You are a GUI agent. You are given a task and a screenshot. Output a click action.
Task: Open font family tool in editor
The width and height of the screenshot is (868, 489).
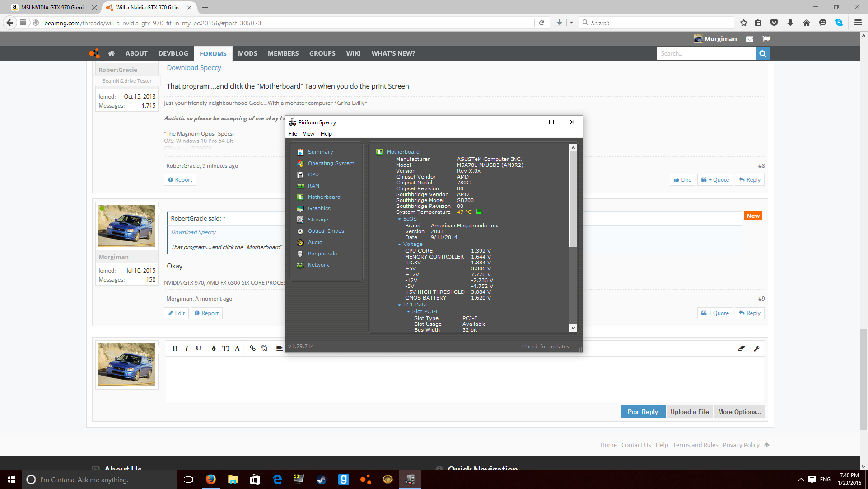(x=237, y=348)
